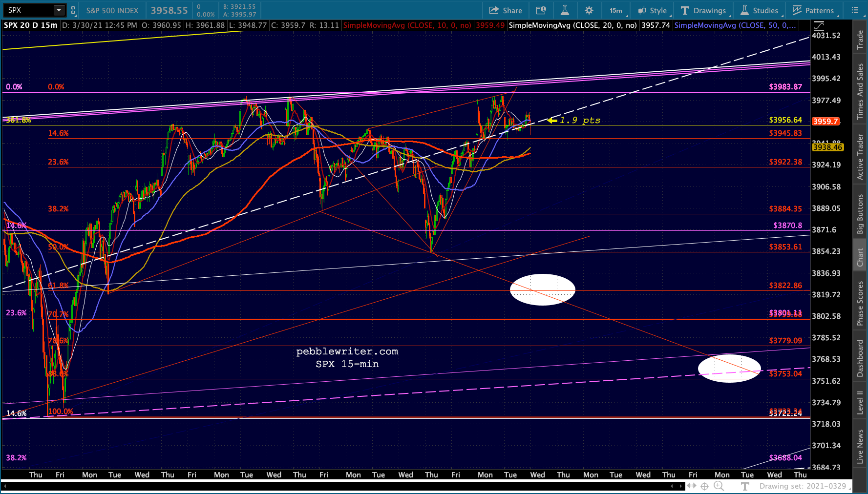Open the list menu icon at top right
This screenshot has height=494, width=868.
[x=855, y=10]
